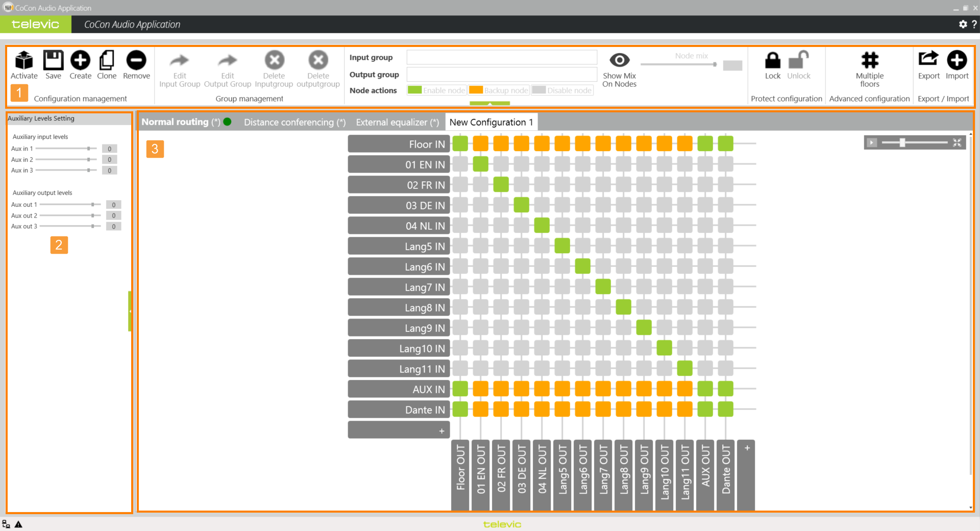Toggle routing node Floor IN to Floor OUT
This screenshot has height=531, width=980.
coord(460,144)
